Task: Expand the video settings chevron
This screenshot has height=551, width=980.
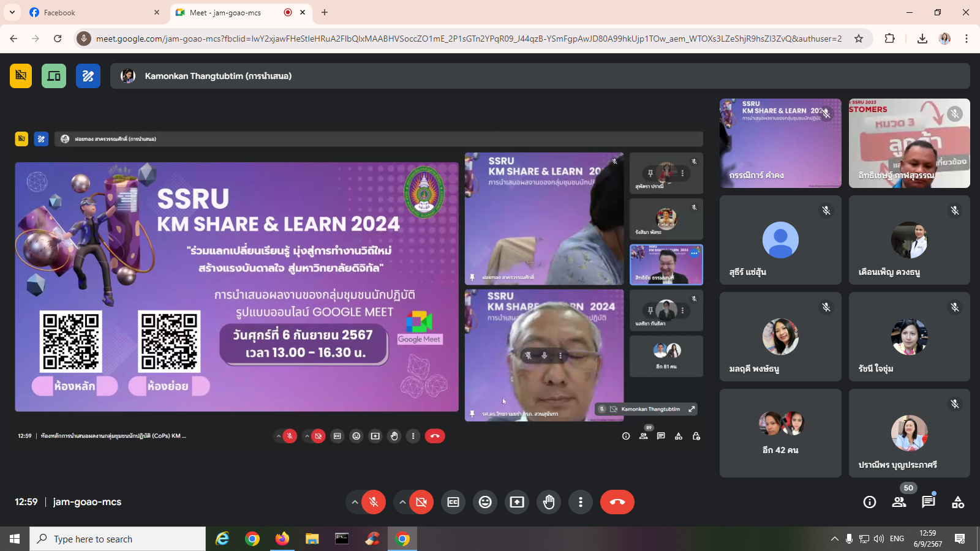Action: pos(402,502)
